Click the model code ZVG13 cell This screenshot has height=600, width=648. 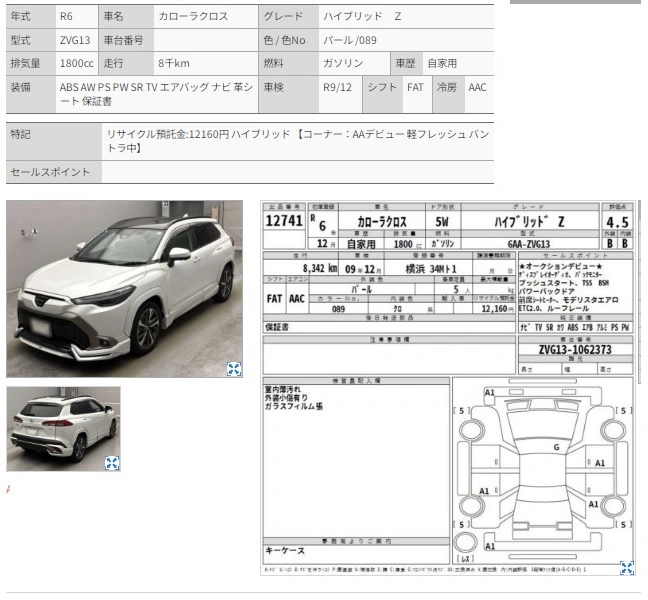(75, 40)
